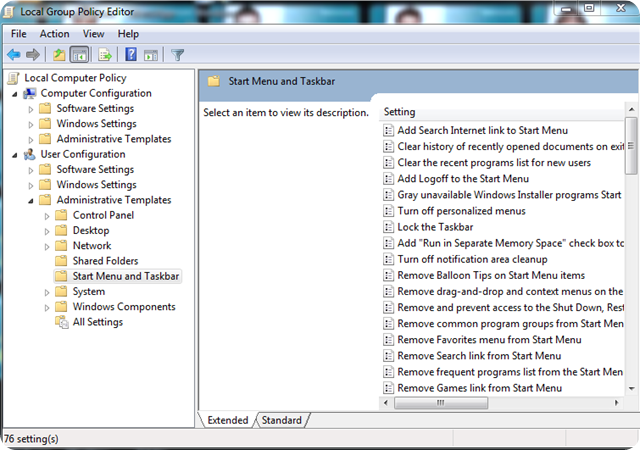Image resolution: width=640 pixels, height=450 pixels.
Task: Select 'Remove frequent programs list from the Start Menu'
Action: tap(510, 372)
